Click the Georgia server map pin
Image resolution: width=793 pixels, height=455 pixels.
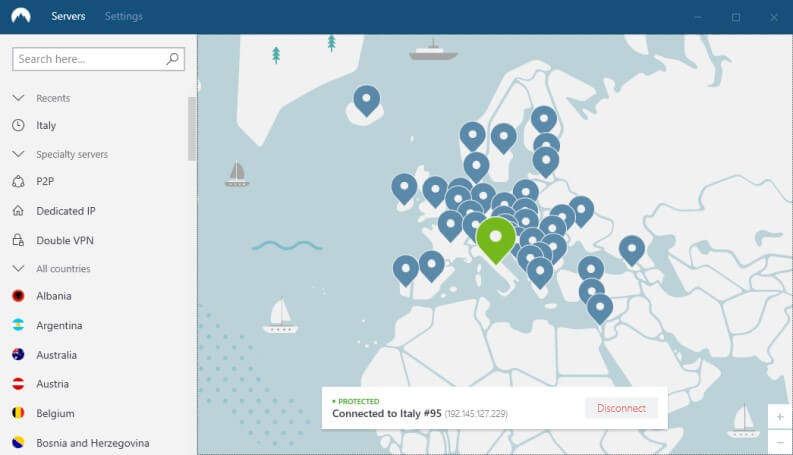tap(632, 249)
